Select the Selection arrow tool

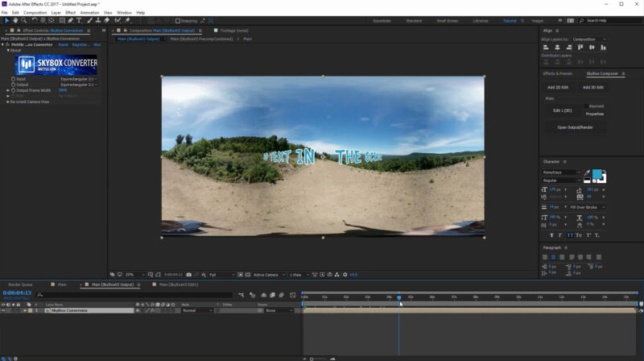pyautogui.click(x=6, y=20)
